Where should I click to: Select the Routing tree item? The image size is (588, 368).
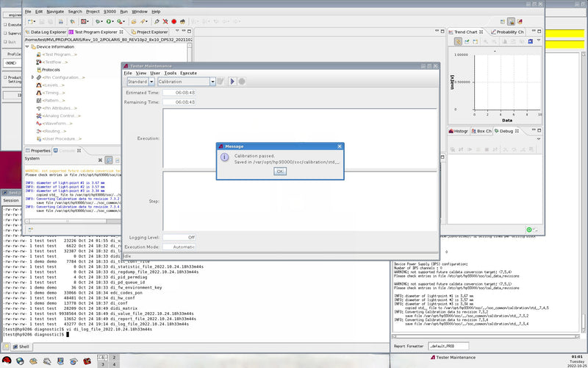pyautogui.click(x=51, y=132)
